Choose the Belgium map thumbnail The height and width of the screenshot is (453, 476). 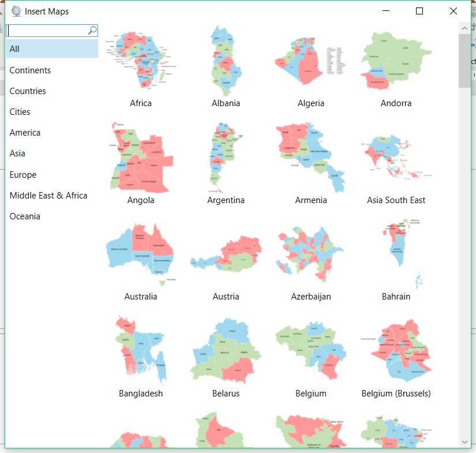311,351
